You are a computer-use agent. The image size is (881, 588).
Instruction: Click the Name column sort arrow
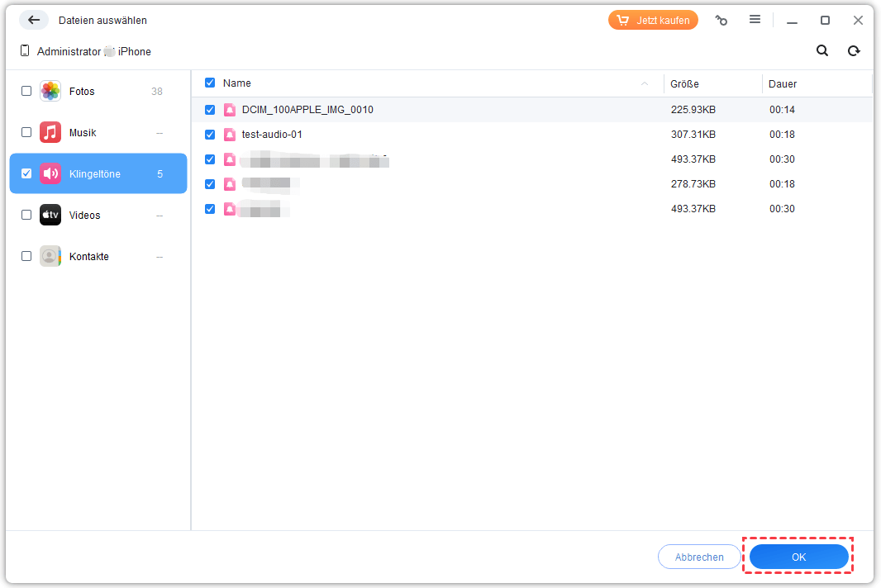pos(645,83)
